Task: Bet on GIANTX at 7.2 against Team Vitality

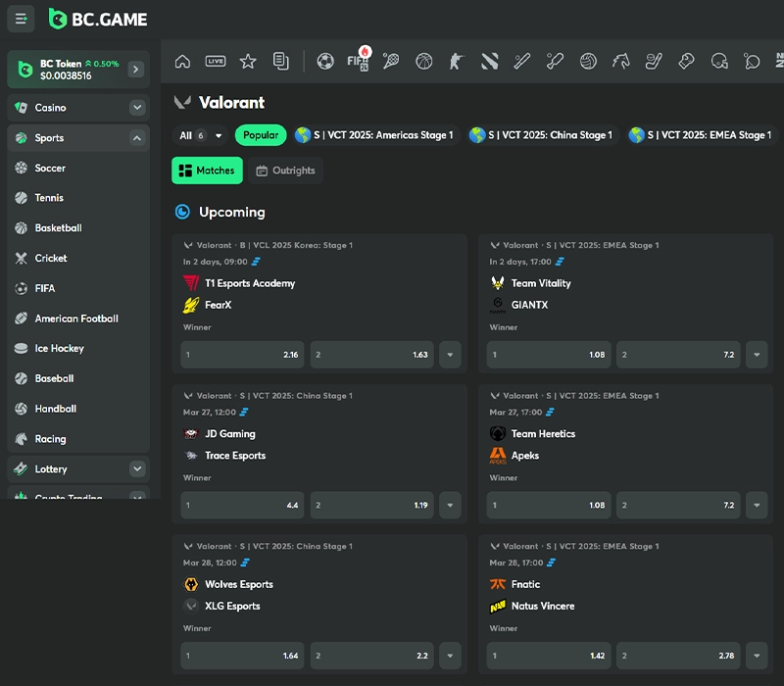Action: tap(678, 355)
